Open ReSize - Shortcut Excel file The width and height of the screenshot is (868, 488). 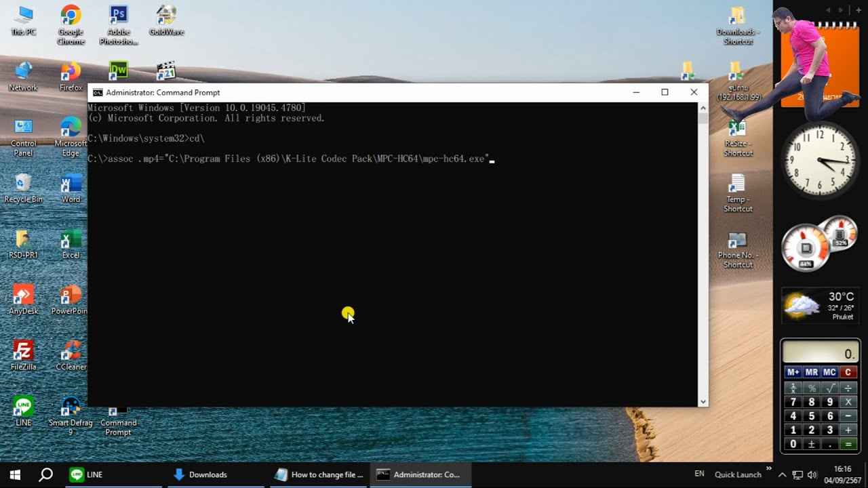[x=738, y=138]
